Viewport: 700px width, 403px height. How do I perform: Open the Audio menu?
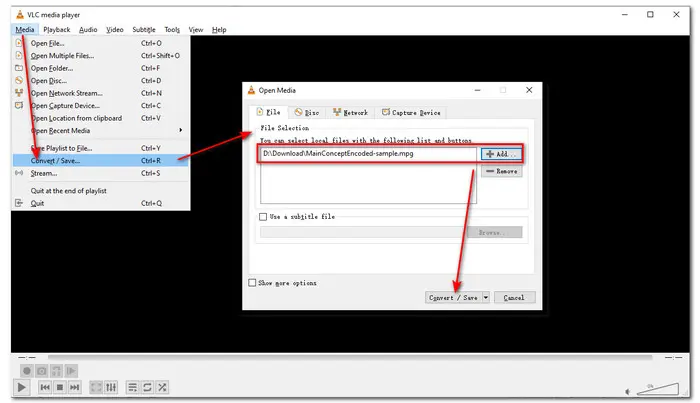coord(88,29)
